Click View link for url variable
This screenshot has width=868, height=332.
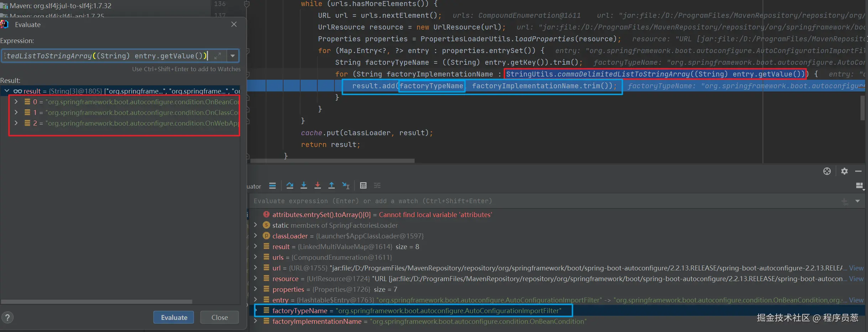click(856, 268)
